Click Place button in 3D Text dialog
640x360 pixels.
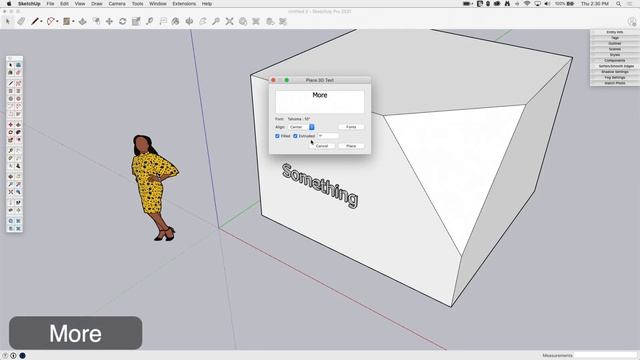[351, 146]
